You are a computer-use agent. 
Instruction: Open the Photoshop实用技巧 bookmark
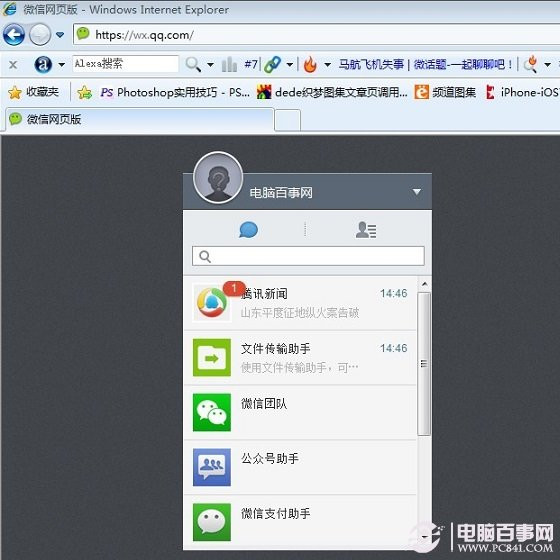click(175, 92)
